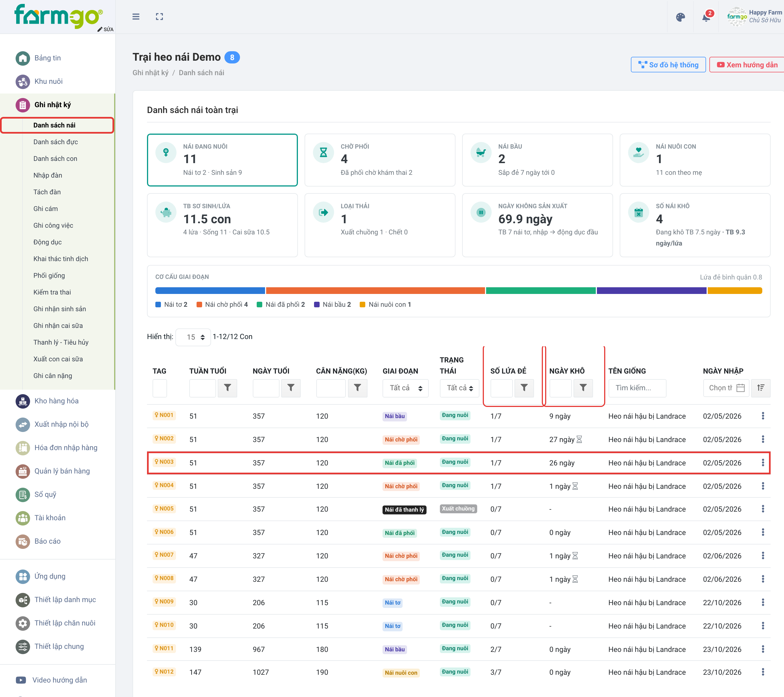Image resolution: width=784 pixels, height=697 pixels.
Task: Click the Xem hướng dẫn button
Action: 747,65
